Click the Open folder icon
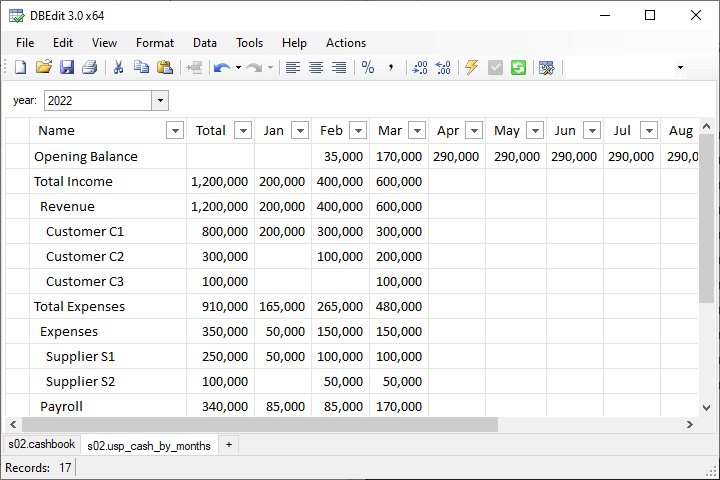This screenshot has width=720, height=480. [44, 68]
